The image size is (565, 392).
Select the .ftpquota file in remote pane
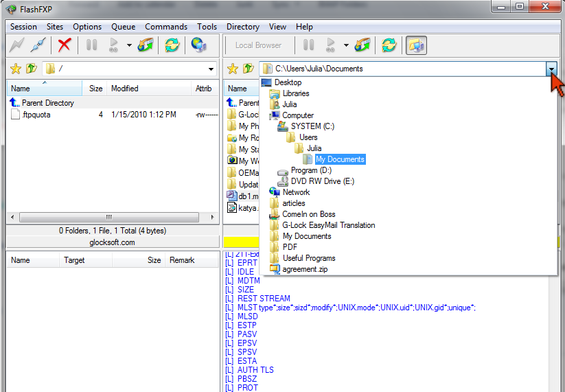point(36,115)
